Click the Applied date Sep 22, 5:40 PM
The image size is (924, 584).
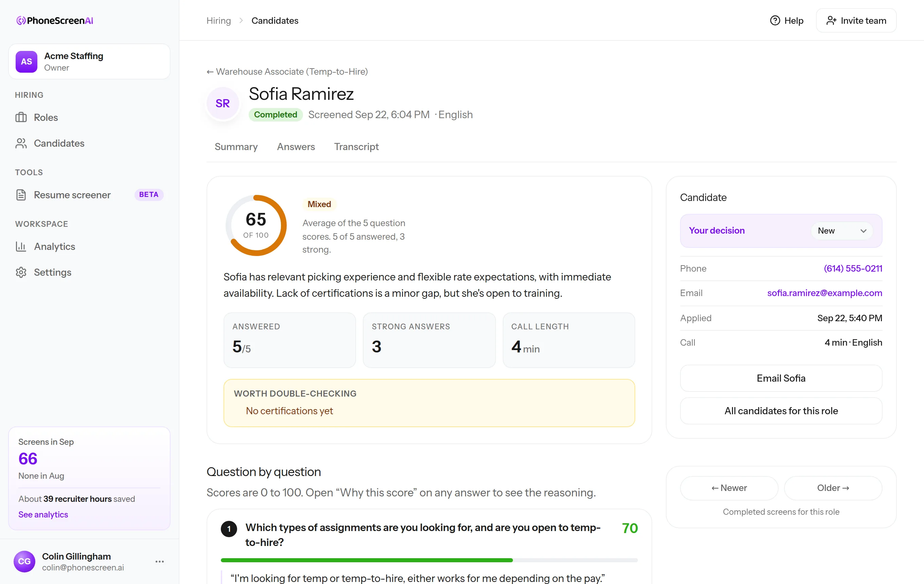pyautogui.click(x=850, y=318)
